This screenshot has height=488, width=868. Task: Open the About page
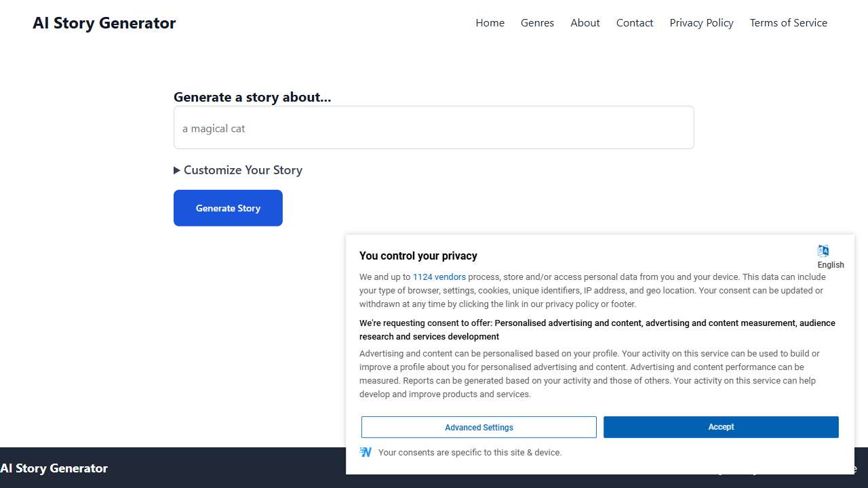click(x=585, y=22)
